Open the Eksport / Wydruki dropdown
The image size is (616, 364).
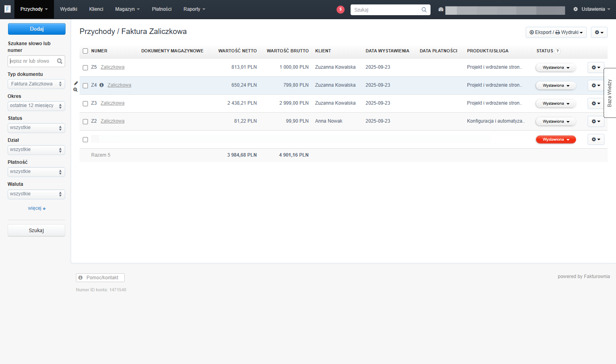coord(556,32)
